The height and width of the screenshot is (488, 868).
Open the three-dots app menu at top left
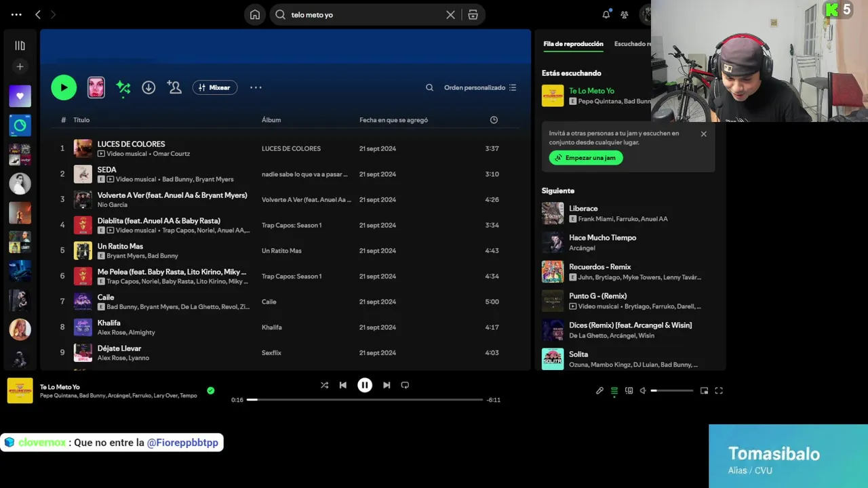(16, 14)
